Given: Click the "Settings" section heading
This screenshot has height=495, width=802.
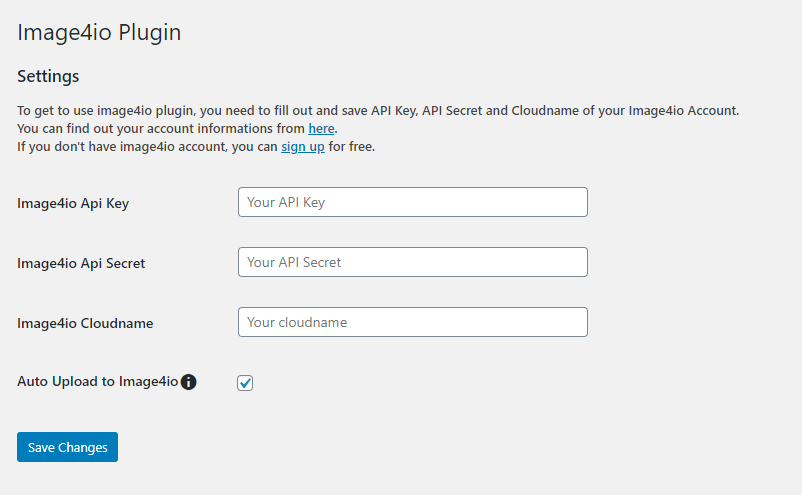Looking at the screenshot, I should pos(48,76).
